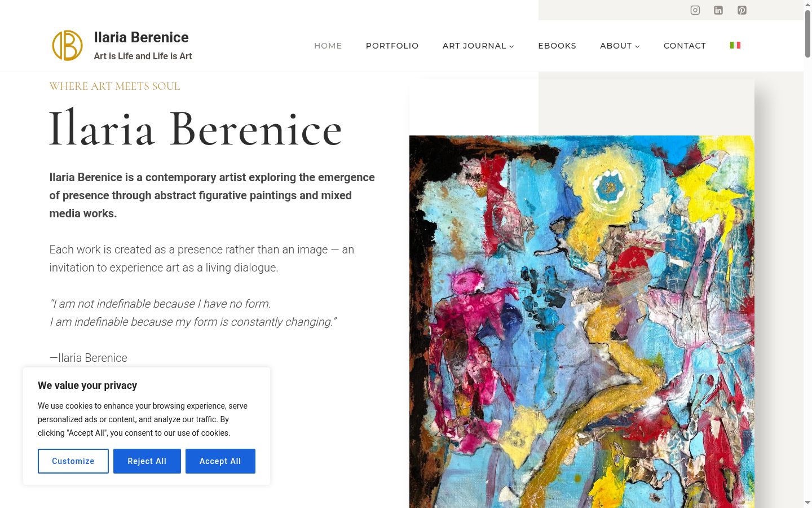Click the gold IB monogram logo
This screenshot has height=508, width=812.
coord(68,46)
